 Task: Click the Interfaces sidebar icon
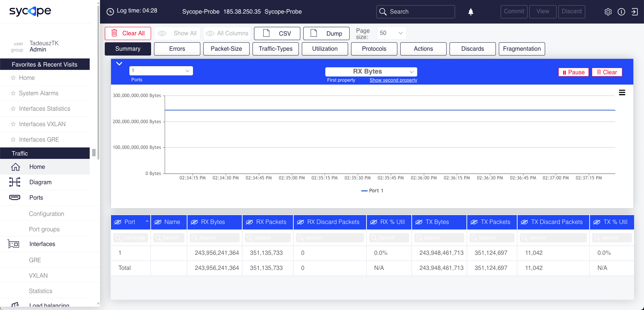click(x=14, y=244)
